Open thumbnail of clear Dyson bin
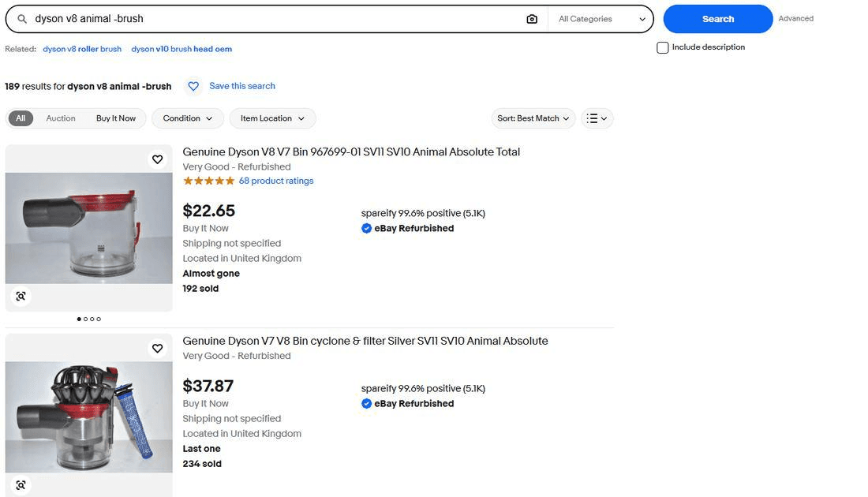Screen dimensions: 868x497 [x=89, y=228]
